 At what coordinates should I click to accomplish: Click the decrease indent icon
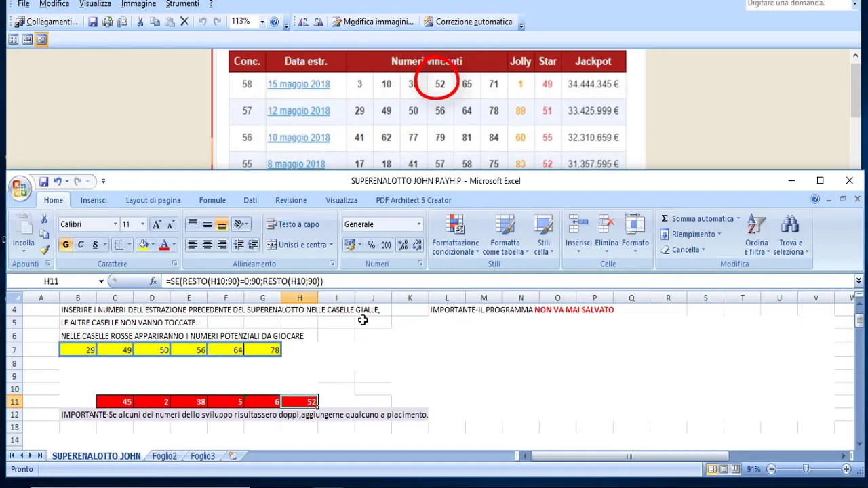click(x=239, y=245)
